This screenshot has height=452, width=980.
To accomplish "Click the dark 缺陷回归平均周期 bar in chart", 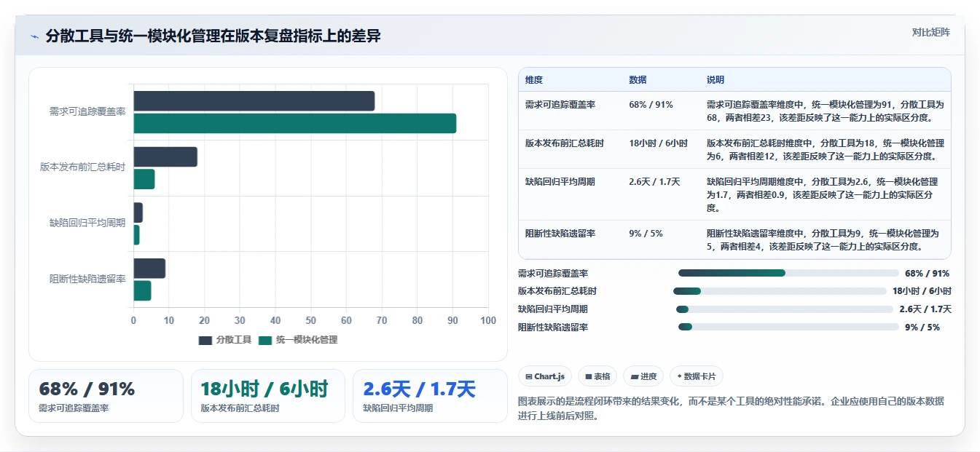I will [x=138, y=213].
